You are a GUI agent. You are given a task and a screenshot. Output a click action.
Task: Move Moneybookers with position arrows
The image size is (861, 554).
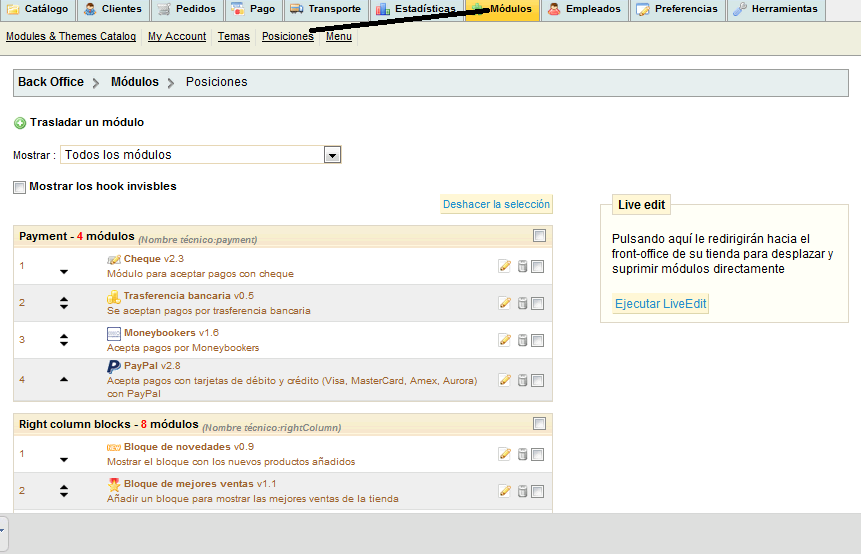pos(64,340)
